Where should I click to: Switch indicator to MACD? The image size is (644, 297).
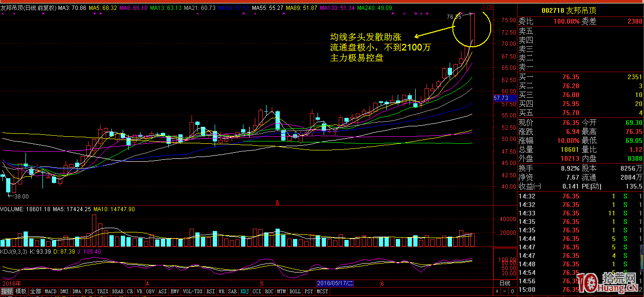(x=50, y=291)
